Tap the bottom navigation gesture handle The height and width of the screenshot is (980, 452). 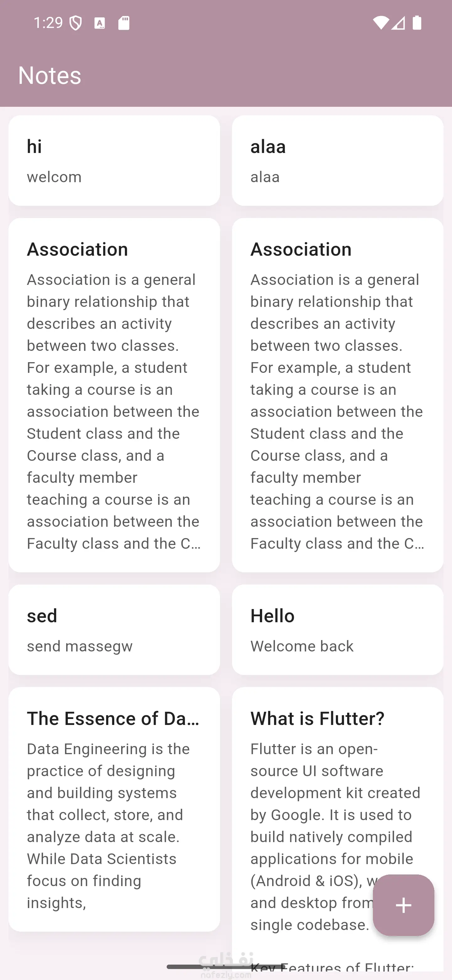click(226, 967)
